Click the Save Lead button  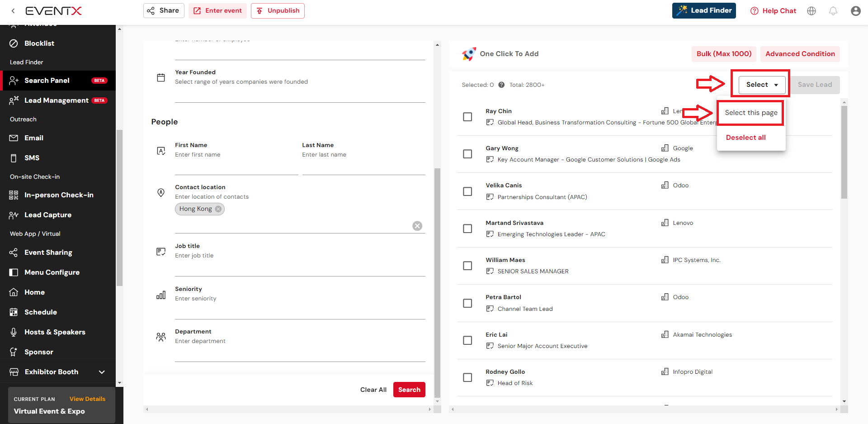pos(815,85)
